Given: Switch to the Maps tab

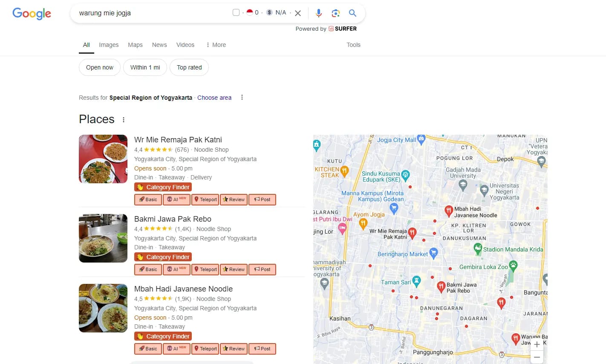Looking at the screenshot, I should (x=135, y=45).
